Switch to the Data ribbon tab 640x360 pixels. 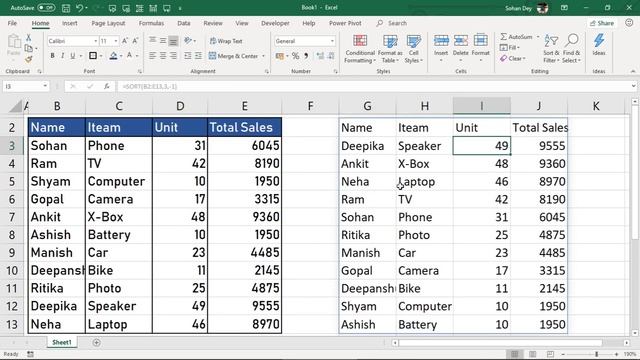click(x=184, y=23)
